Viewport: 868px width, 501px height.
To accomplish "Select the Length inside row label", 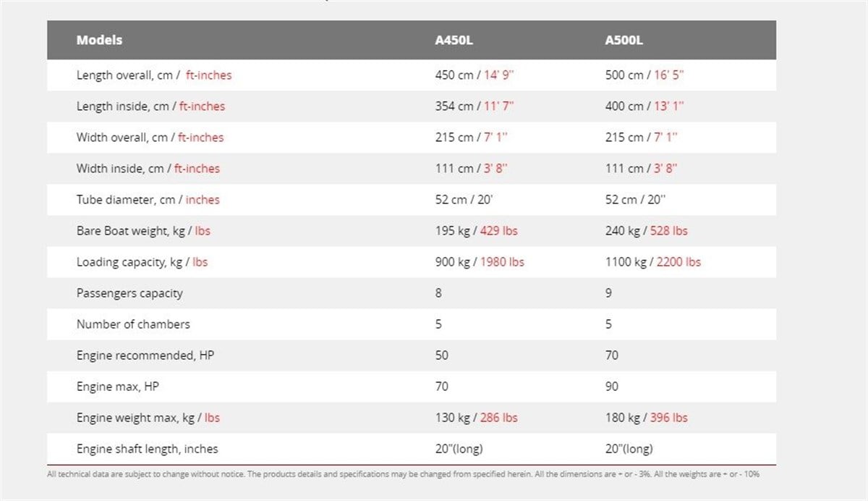I will 150,106.
